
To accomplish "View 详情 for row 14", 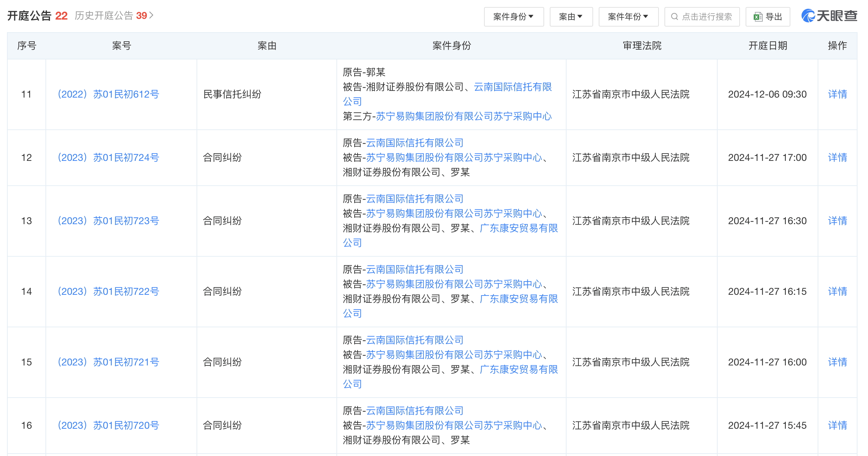I will 837,291.
